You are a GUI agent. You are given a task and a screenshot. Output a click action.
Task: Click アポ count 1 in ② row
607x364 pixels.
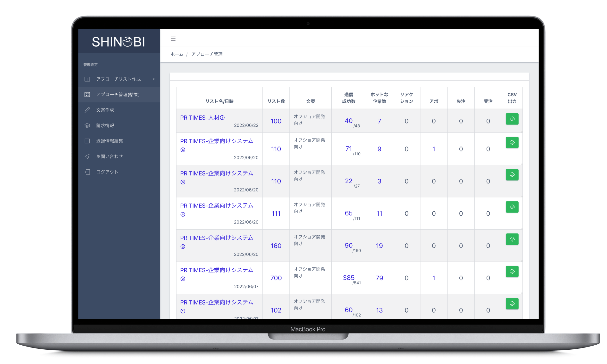(434, 278)
